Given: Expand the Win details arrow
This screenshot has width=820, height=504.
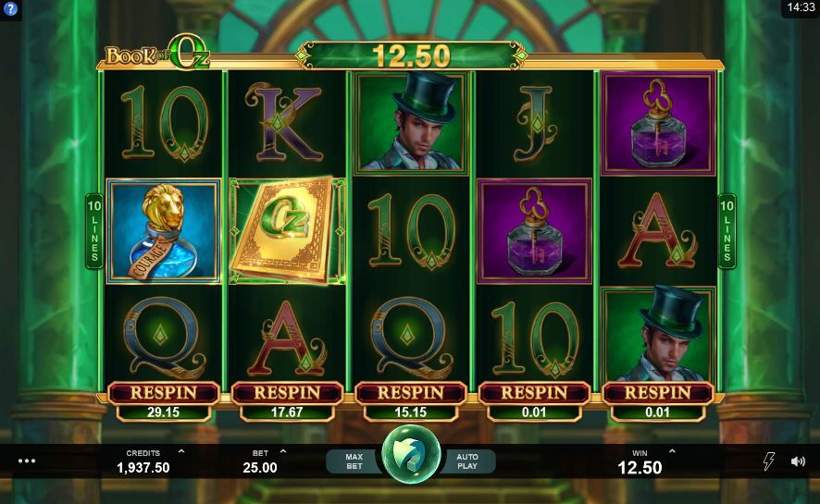Looking at the screenshot, I should point(672,451).
